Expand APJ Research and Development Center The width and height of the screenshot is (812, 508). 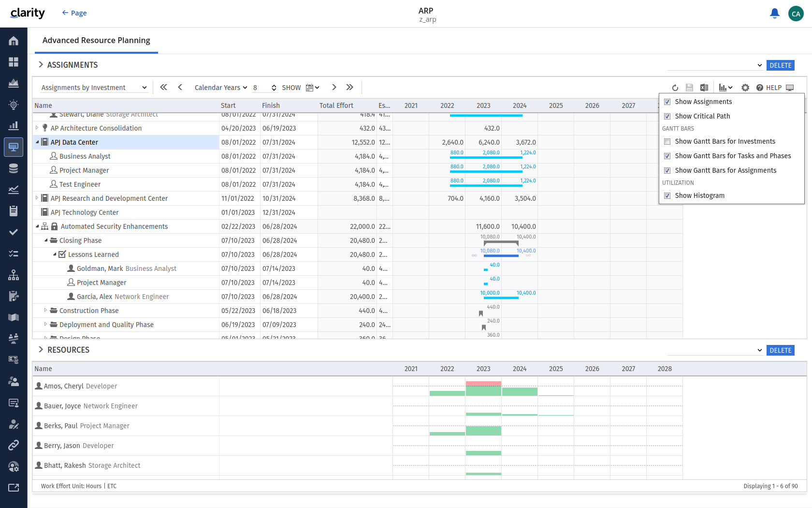point(37,198)
